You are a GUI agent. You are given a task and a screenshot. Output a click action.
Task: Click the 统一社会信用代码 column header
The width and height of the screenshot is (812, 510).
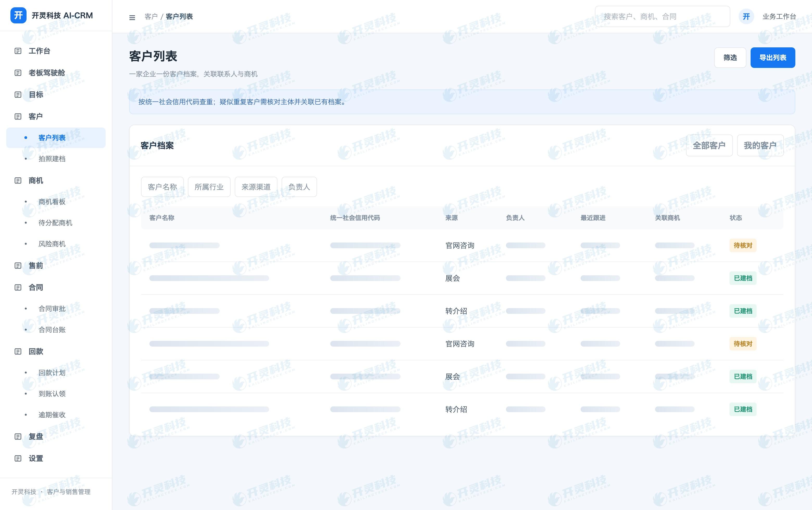pos(355,218)
